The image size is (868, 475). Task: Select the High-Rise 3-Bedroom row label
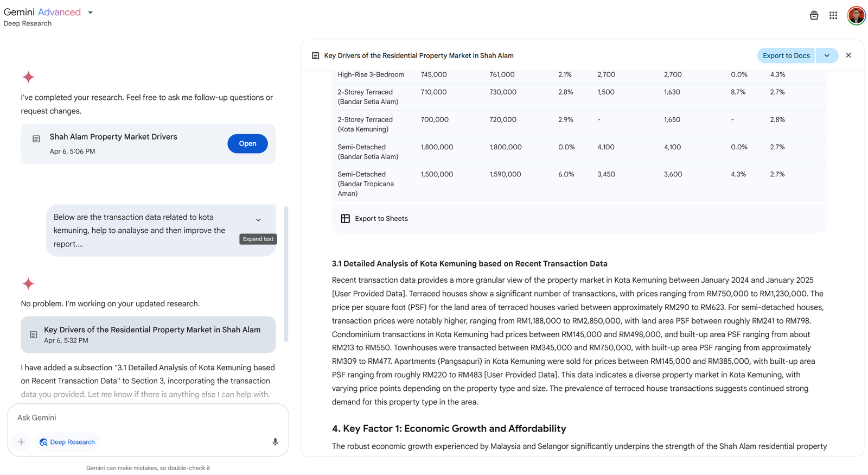coord(371,74)
